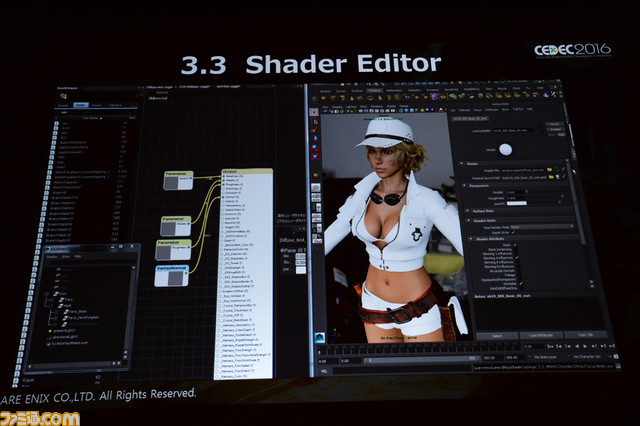Viewport: 640px width, 426px height.
Task: Enable the Accurate normals checkbox
Action: (518, 271)
